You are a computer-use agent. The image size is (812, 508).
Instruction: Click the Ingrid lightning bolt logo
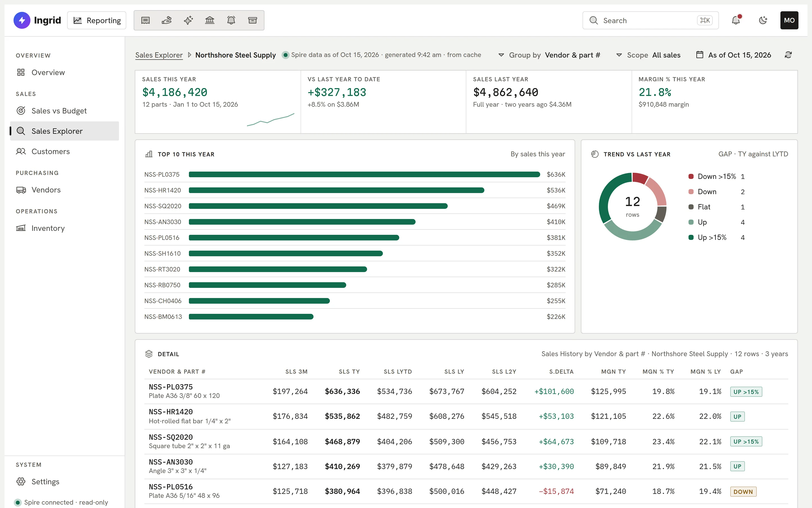22,21
